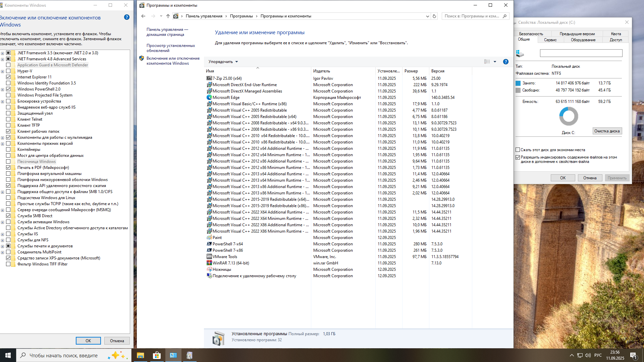Enable Hyper-V component checkbox
Screen dimensions: 644x362
[8, 71]
